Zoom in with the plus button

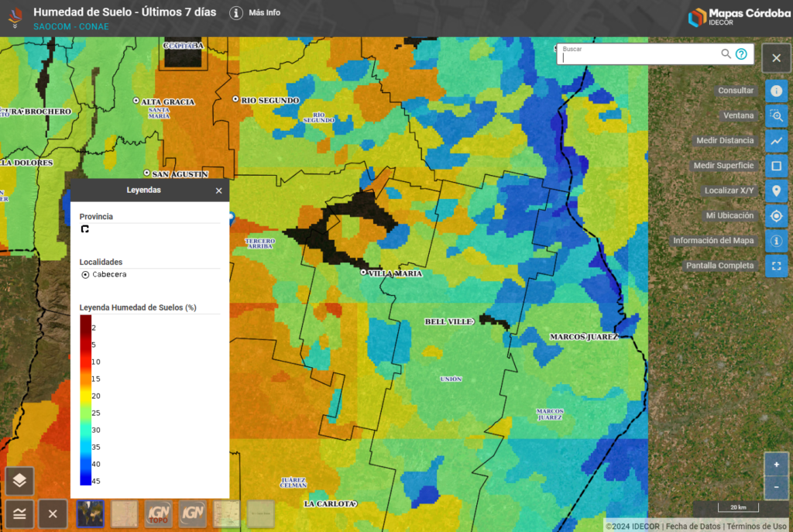click(776, 464)
